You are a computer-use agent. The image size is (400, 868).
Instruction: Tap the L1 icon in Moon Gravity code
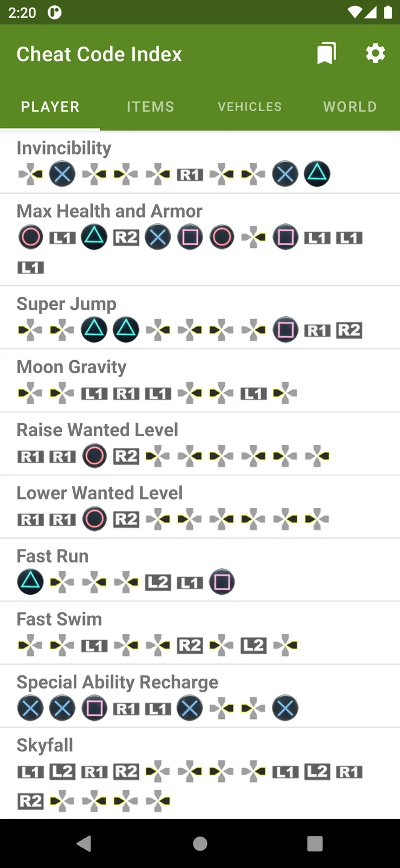(x=94, y=393)
